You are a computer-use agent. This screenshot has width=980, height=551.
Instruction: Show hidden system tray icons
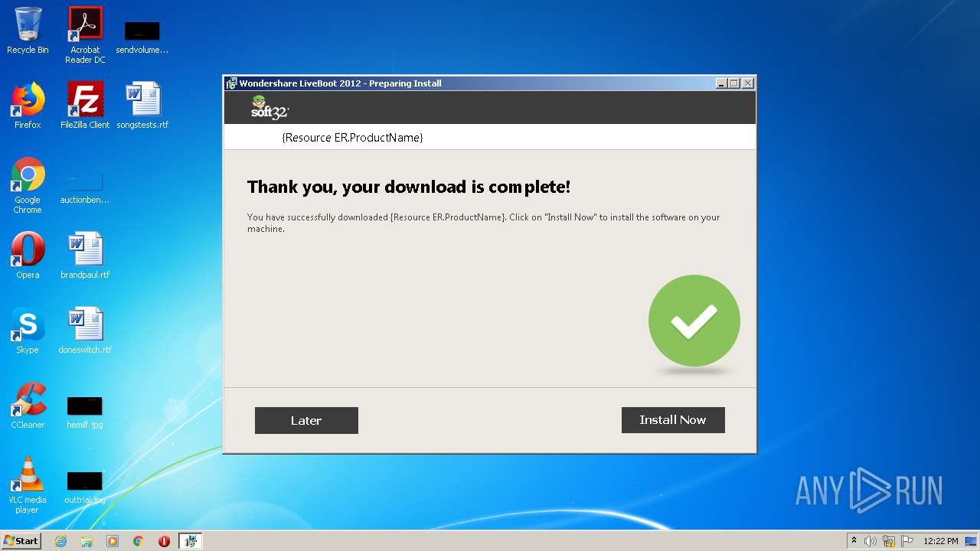(x=854, y=541)
